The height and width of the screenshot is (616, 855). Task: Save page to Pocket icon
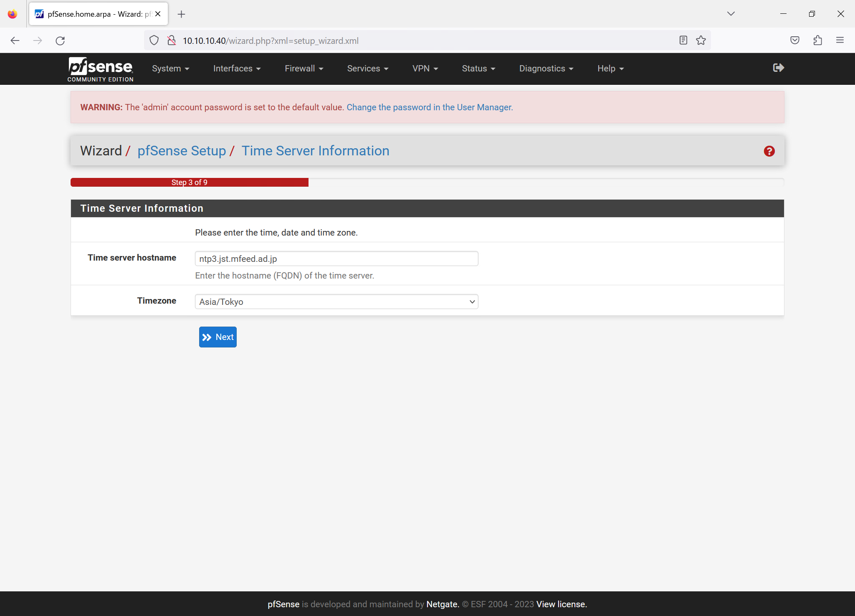coord(795,41)
